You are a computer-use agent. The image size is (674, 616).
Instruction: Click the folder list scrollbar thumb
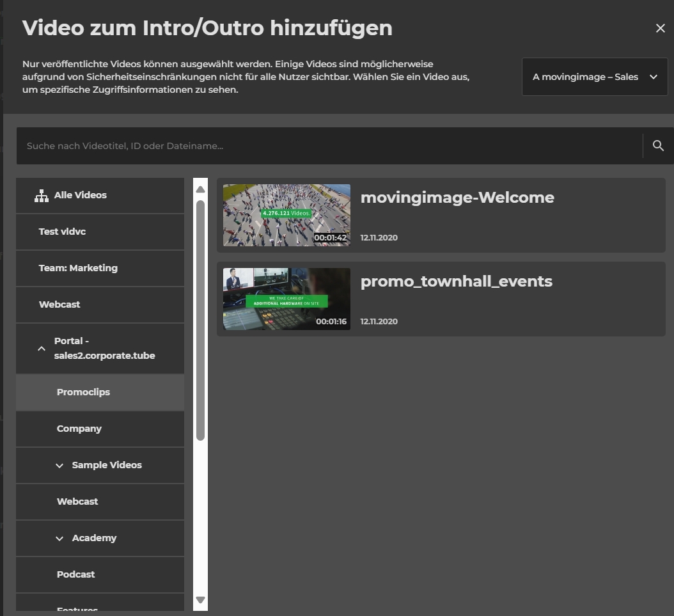(200, 320)
